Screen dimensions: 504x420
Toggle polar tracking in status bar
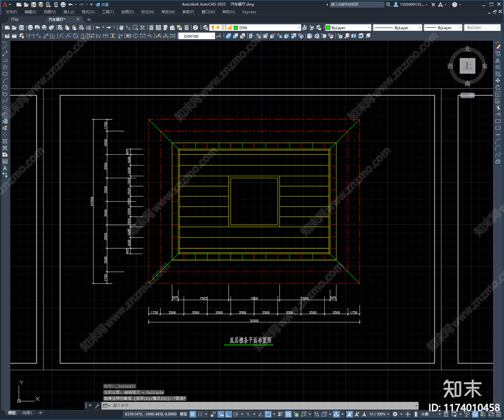[x=236, y=414]
